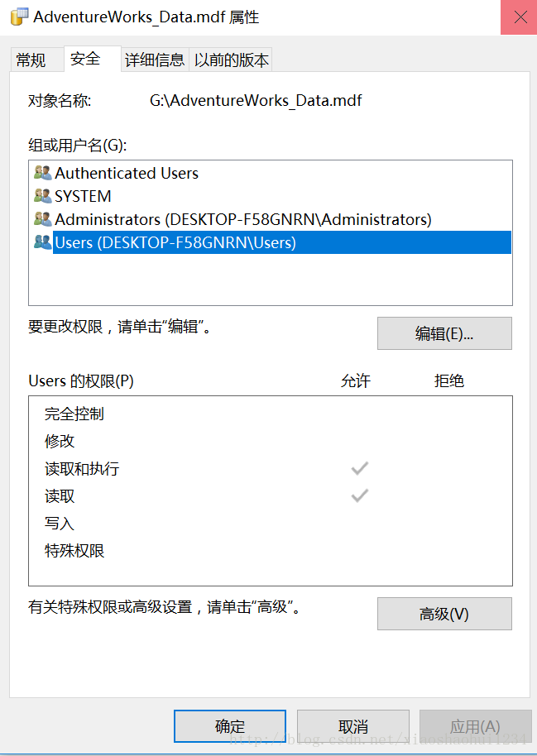Click the SYSTEM group icon
Screen dimensions: 537x756
click(x=42, y=196)
